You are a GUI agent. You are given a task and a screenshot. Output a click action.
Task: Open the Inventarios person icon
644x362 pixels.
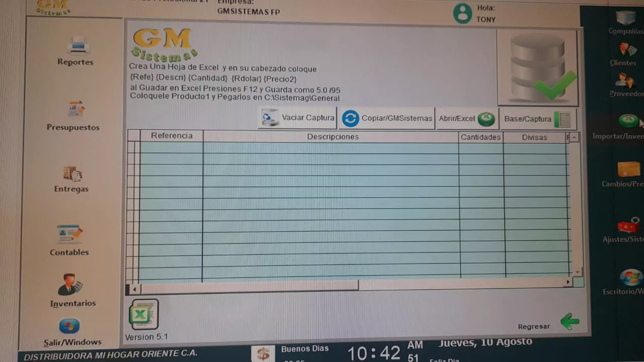click(x=69, y=285)
